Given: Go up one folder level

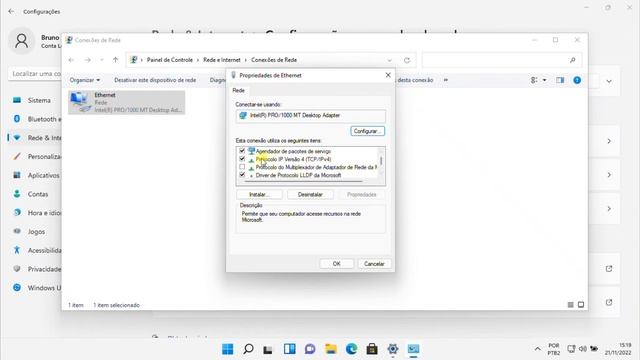Looking at the screenshot, I should 116,60.
